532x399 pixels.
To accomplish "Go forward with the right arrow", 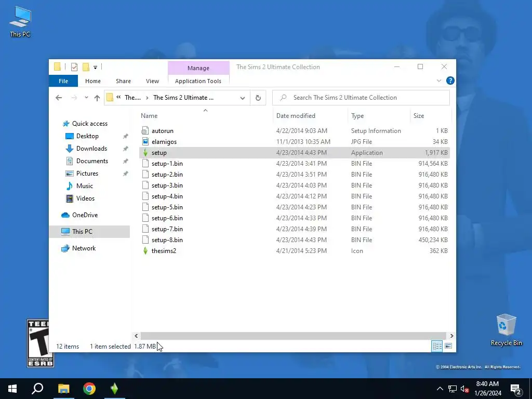I will coord(74,98).
